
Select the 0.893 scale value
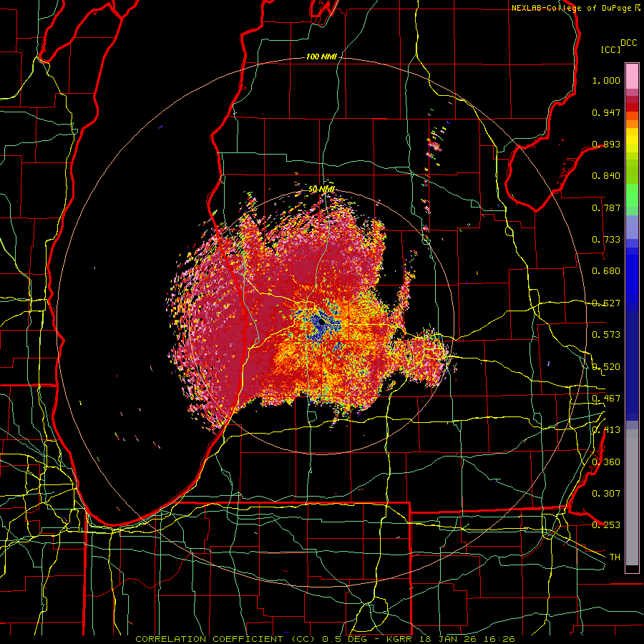coord(606,144)
